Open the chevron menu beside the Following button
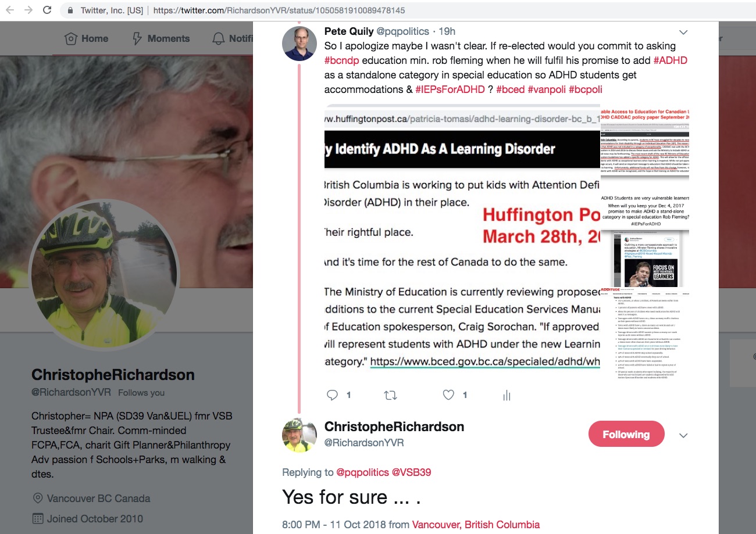This screenshot has width=756, height=534. point(684,435)
